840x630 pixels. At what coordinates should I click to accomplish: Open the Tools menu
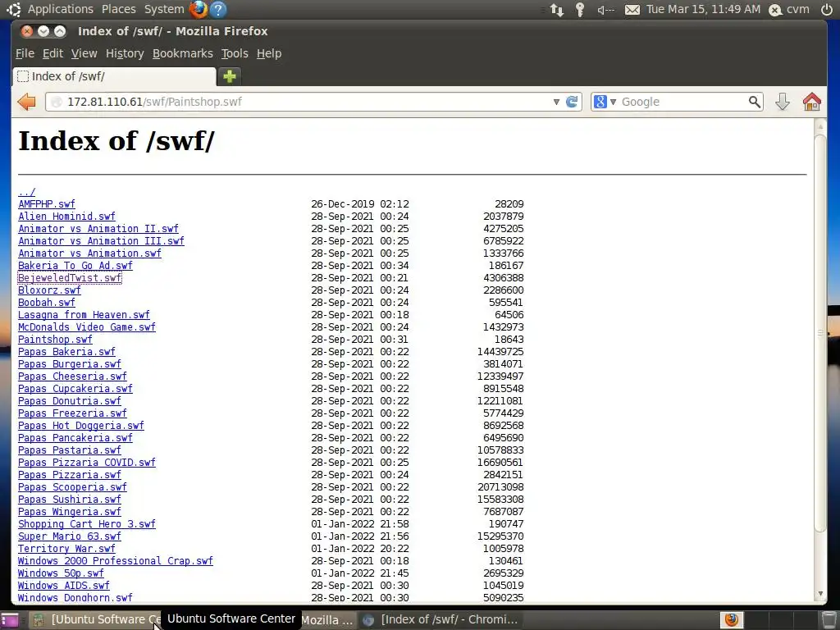point(235,53)
